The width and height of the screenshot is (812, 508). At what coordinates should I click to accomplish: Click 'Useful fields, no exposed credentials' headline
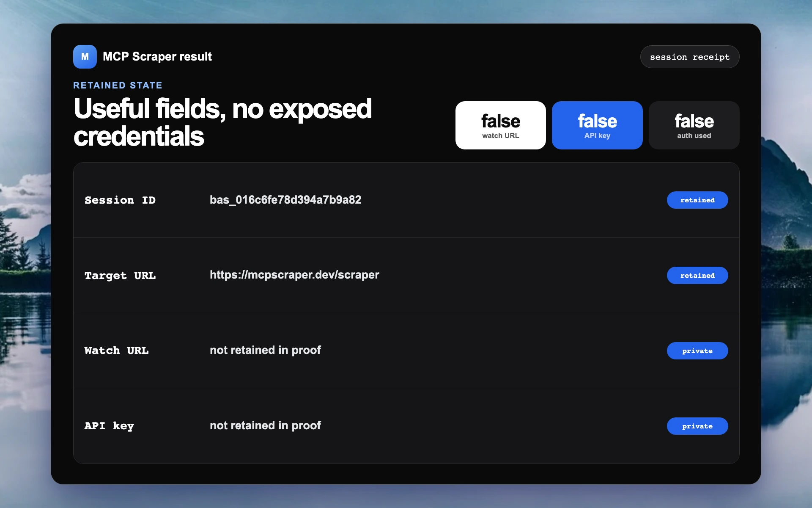[x=222, y=122]
